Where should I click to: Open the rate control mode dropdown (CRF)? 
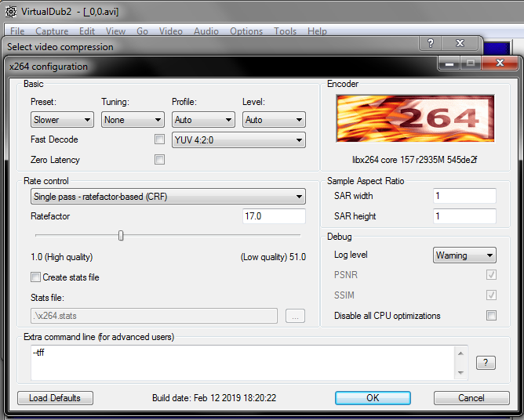point(168,197)
